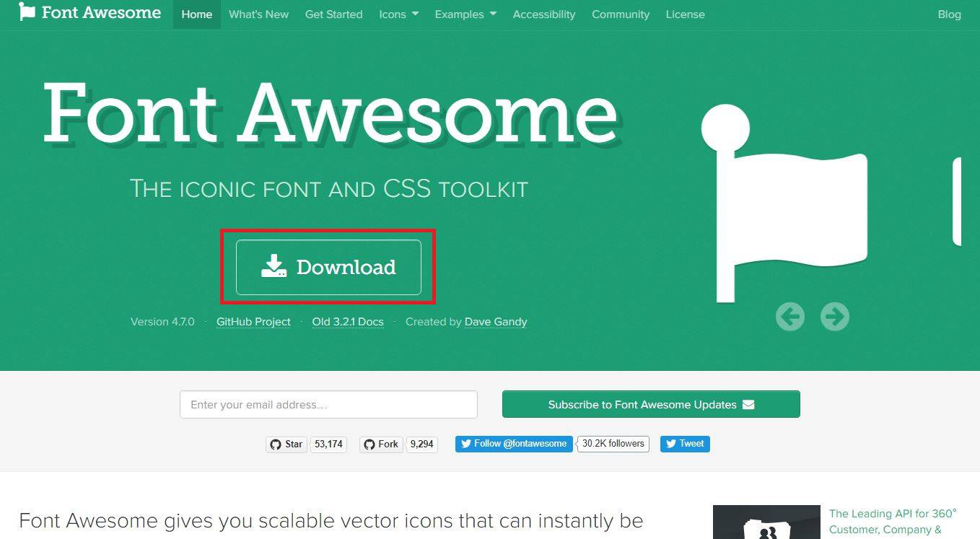Open the Accessibility page
This screenshot has height=539, width=980.
point(544,14)
